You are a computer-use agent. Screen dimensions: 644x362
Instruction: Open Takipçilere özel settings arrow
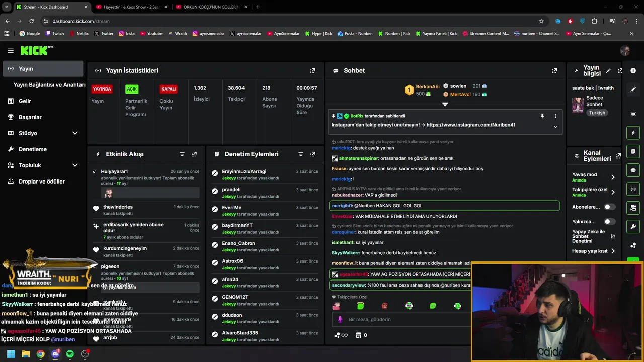click(x=613, y=192)
